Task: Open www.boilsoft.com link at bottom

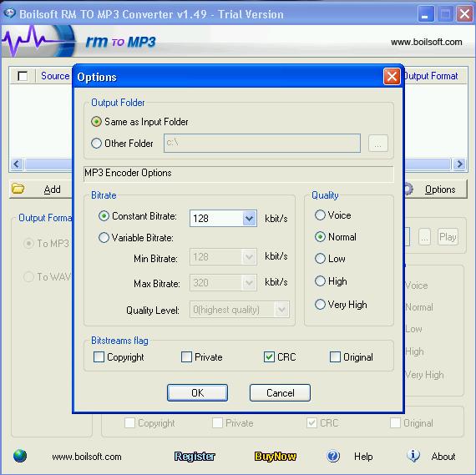Action: pyautogui.click(x=87, y=457)
